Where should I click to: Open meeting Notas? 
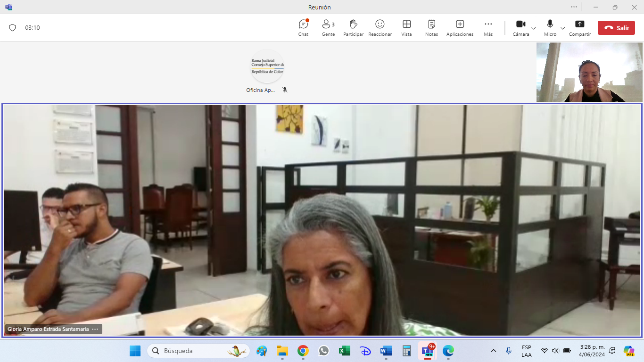point(431,27)
